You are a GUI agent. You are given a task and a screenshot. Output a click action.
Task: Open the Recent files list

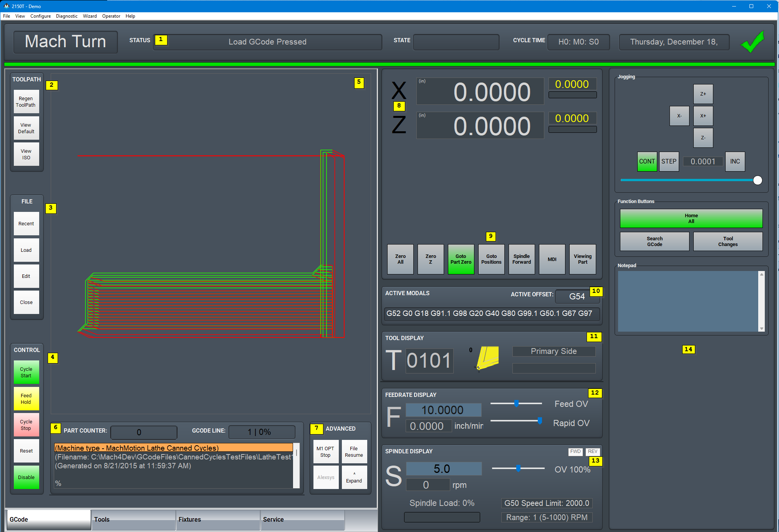pyautogui.click(x=26, y=223)
